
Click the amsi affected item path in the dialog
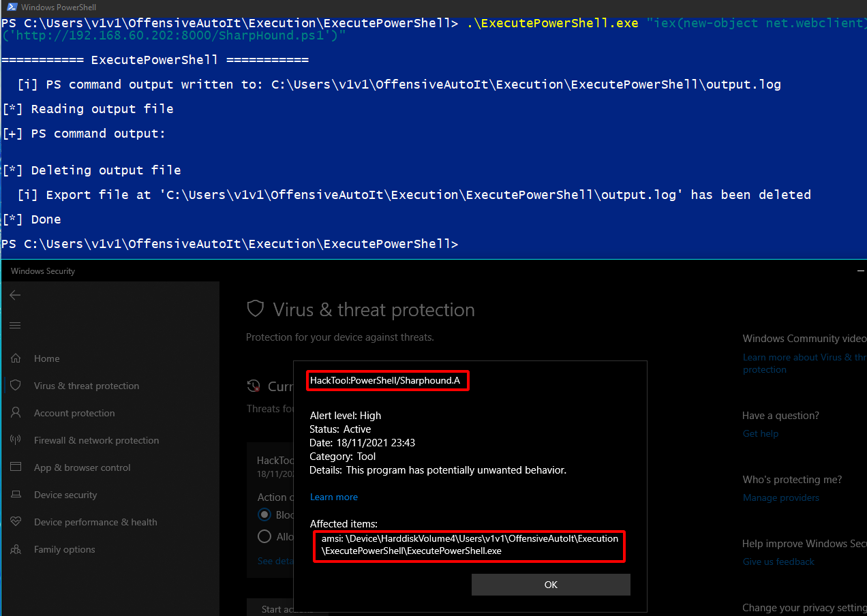(x=470, y=544)
